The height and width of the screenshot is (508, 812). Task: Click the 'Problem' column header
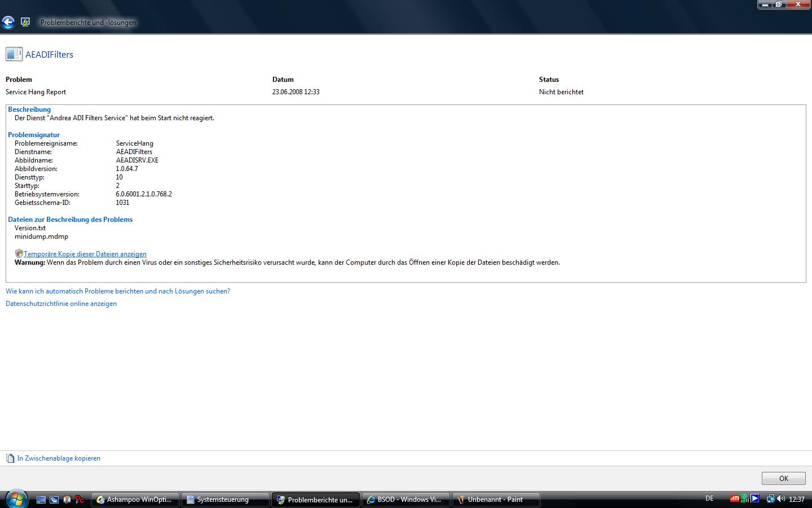pos(19,80)
